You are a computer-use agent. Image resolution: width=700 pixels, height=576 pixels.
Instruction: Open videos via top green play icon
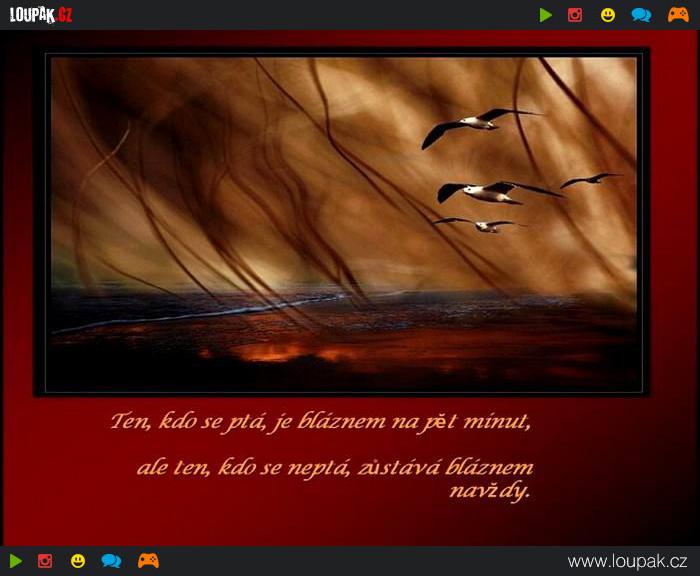[x=546, y=15]
